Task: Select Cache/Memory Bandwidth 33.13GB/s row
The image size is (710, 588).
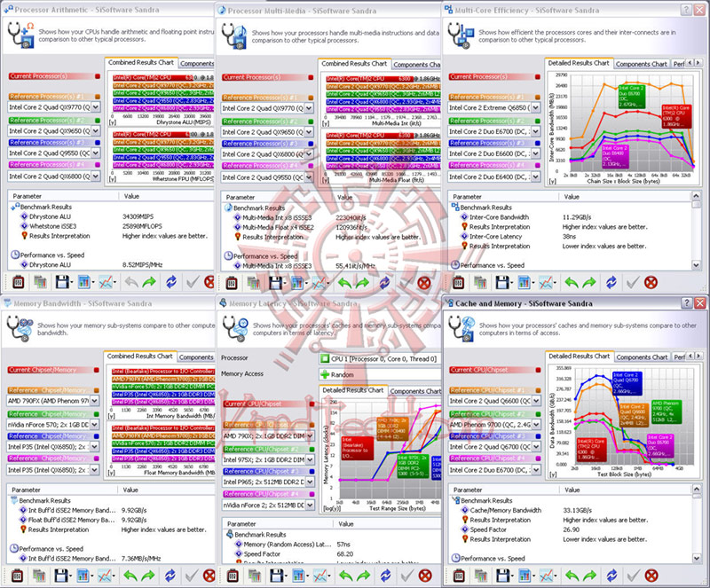Action: tap(570, 510)
